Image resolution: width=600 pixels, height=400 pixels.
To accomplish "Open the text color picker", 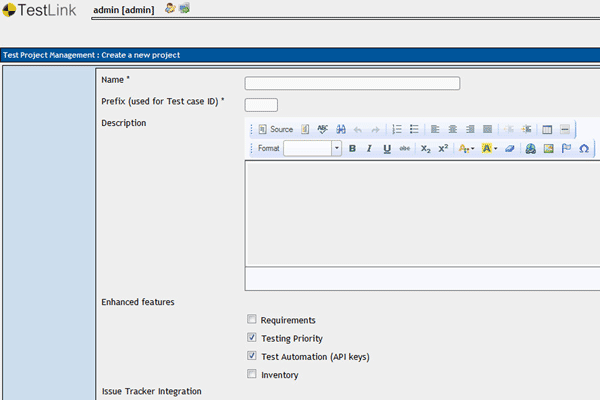I will click(x=466, y=149).
